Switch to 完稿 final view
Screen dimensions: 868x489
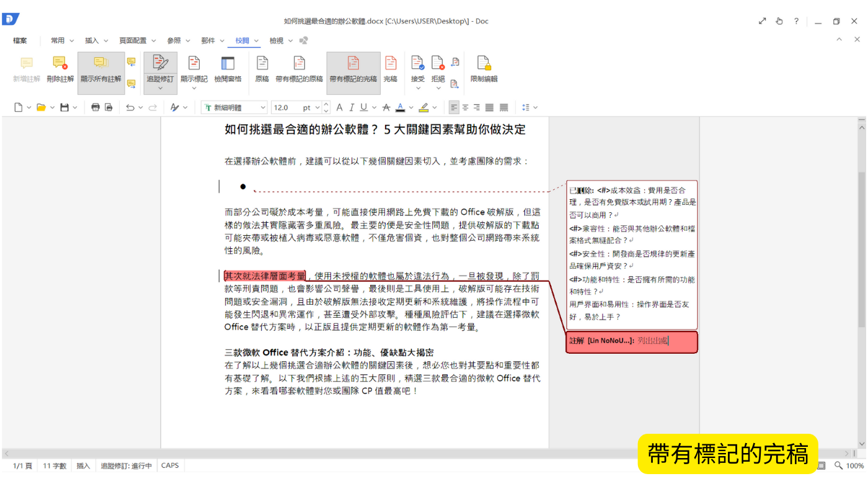tap(391, 69)
